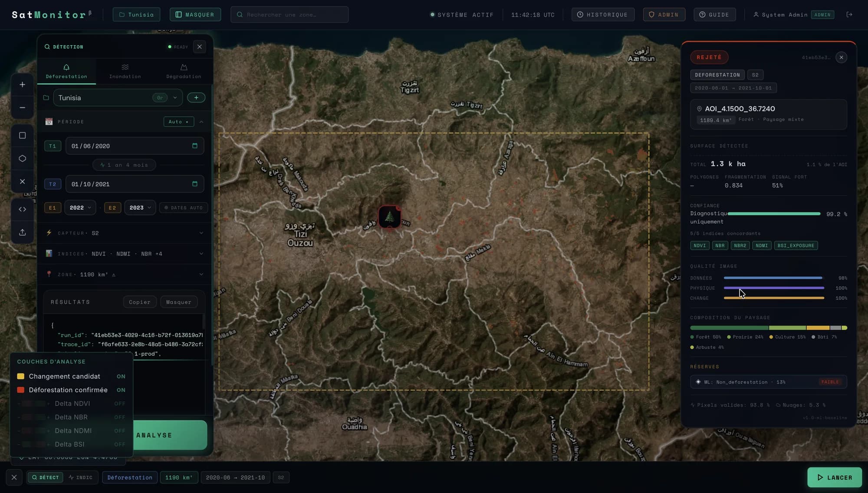The image size is (868, 493).
Task: Toggle Changement candidat layer
Action: [x=71, y=376]
